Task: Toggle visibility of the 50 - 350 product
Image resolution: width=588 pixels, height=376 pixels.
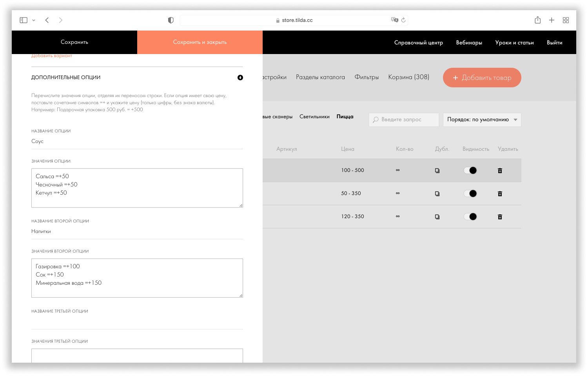Action: pos(470,193)
